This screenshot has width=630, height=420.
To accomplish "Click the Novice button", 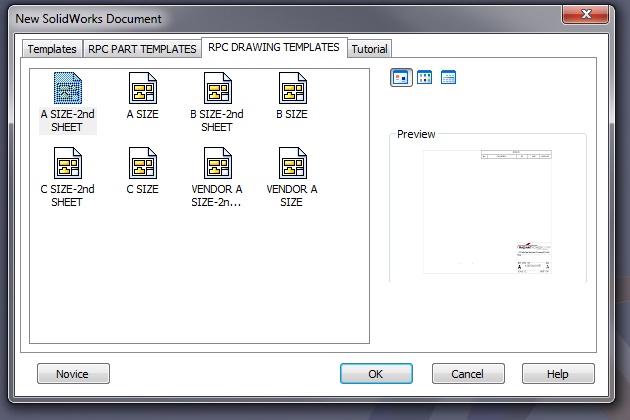I will click(73, 374).
